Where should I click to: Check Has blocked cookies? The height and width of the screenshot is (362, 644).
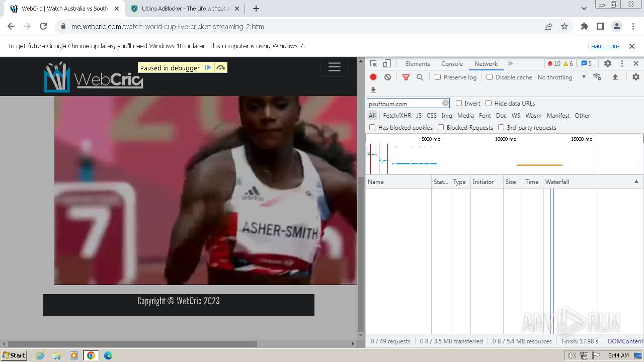point(372,127)
